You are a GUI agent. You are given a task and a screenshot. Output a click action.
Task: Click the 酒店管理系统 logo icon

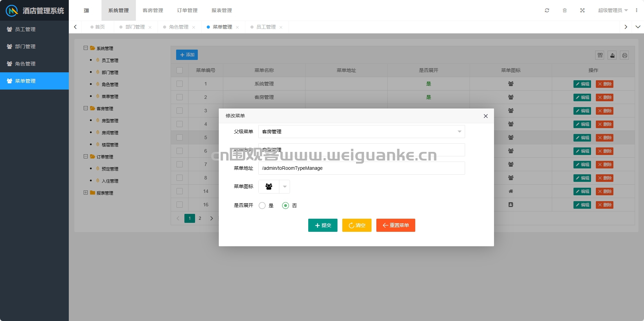pyautogui.click(x=12, y=11)
